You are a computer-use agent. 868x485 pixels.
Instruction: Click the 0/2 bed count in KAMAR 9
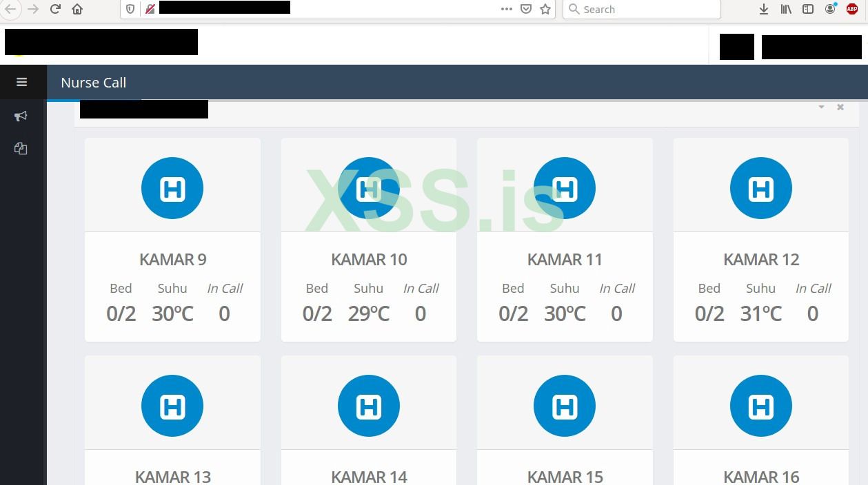pos(121,314)
